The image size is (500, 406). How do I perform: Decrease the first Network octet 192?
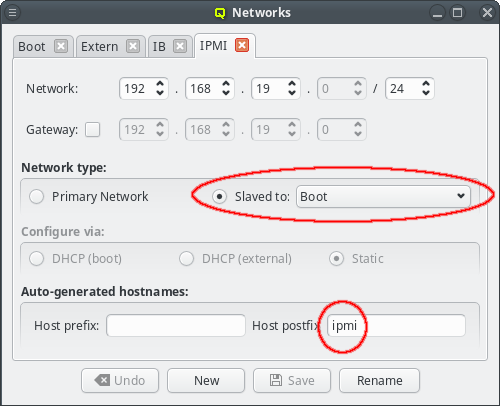pos(160,93)
